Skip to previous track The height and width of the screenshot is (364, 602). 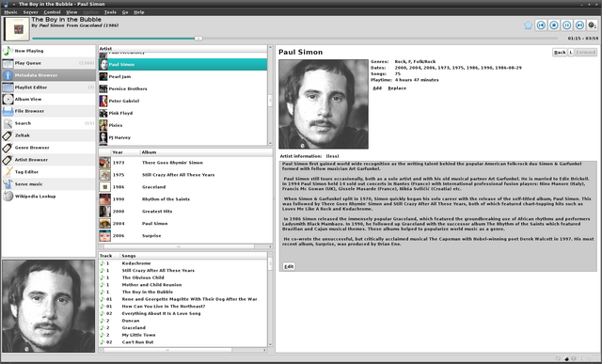click(541, 25)
